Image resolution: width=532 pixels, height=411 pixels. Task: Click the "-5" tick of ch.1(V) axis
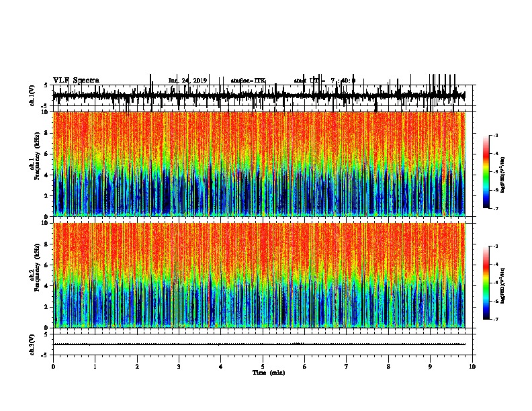(46, 106)
